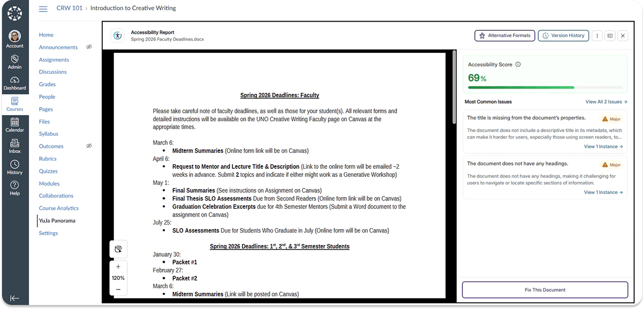Toggle Outcomes visibility eye icon
Screen dimensions: 644x309
pos(89,146)
